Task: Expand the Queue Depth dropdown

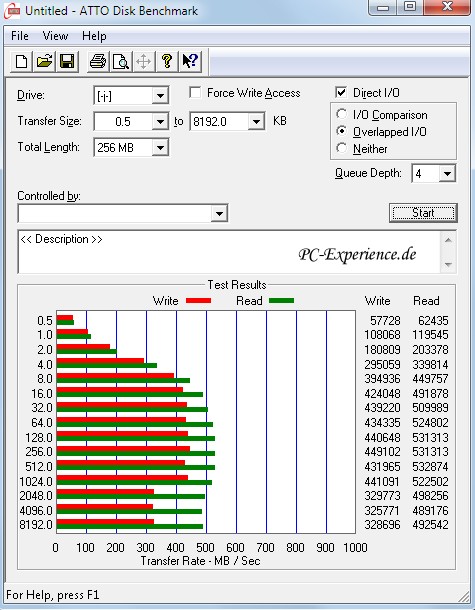Action: pos(447,174)
